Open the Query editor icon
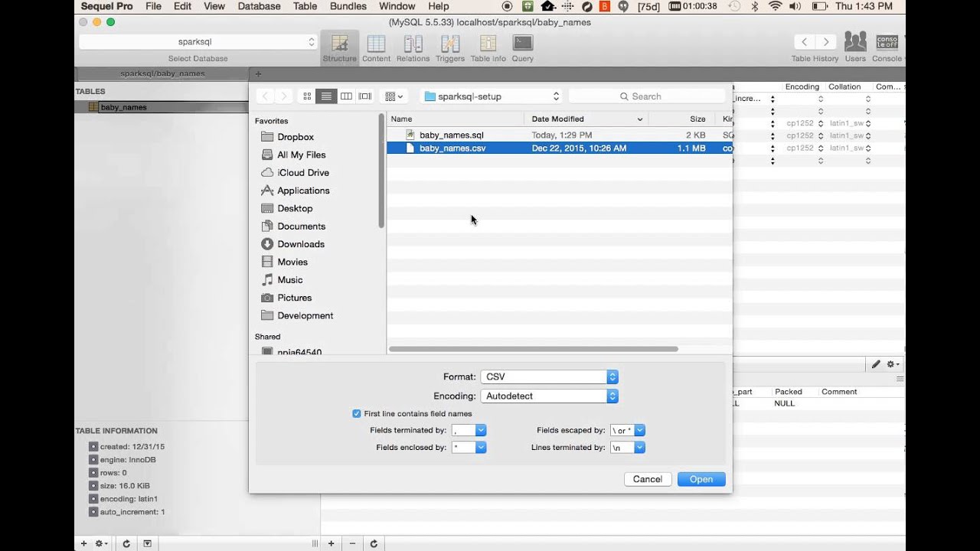Image resolution: width=980 pixels, height=551 pixels. click(523, 47)
